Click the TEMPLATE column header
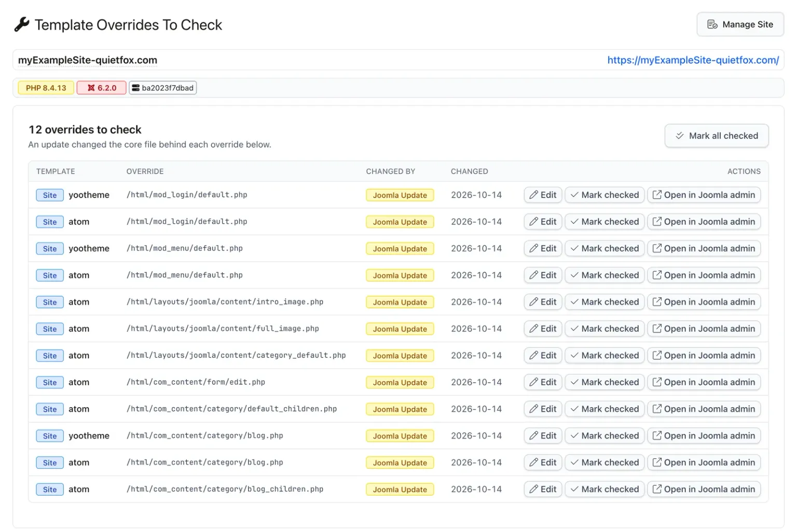This screenshot has width=797, height=532. point(56,172)
